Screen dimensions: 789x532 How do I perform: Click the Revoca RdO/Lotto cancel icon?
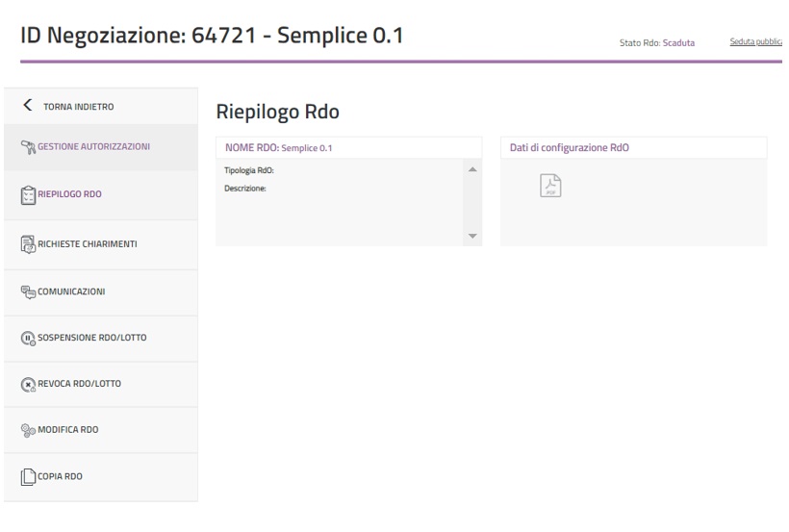pyautogui.click(x=27, y=385)
